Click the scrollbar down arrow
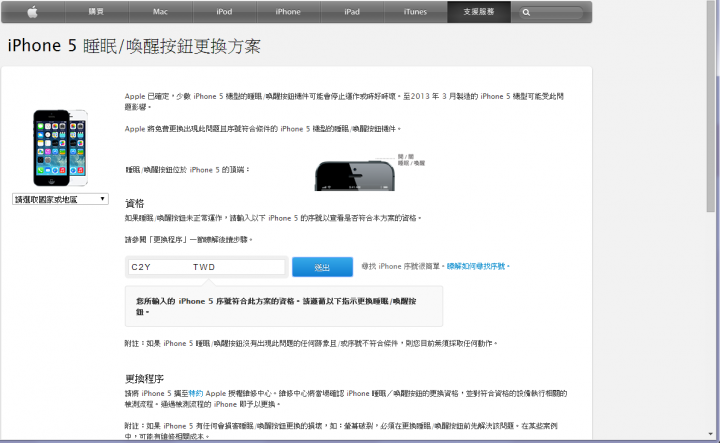The image size is (720, 443). (x=711, y=434)
